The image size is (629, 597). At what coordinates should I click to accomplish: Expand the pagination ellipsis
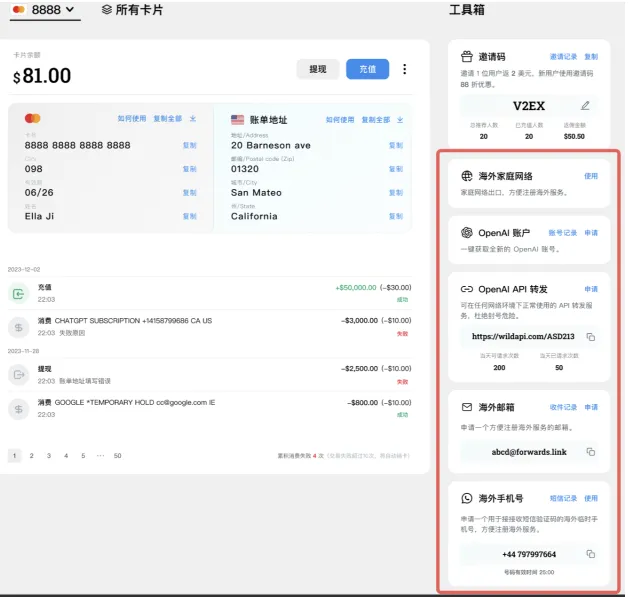coord(99,455)
